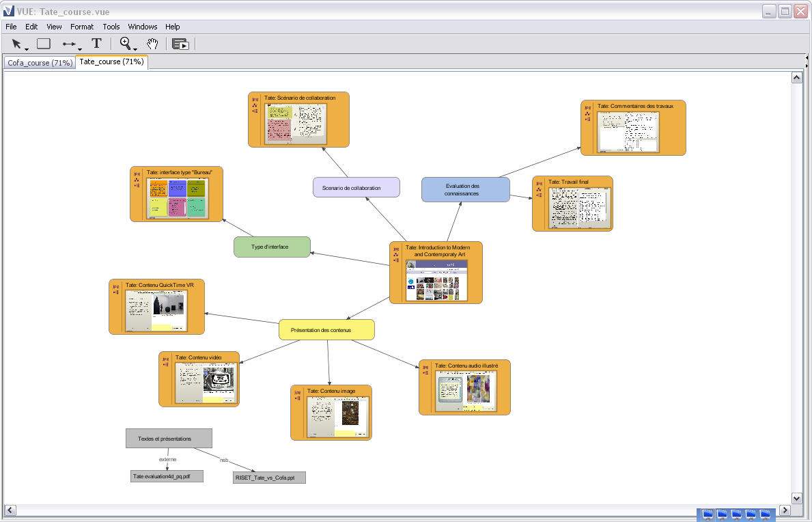812x522 pixels.
Task: Select the green "Type d'interface" node
Action: 272,247
